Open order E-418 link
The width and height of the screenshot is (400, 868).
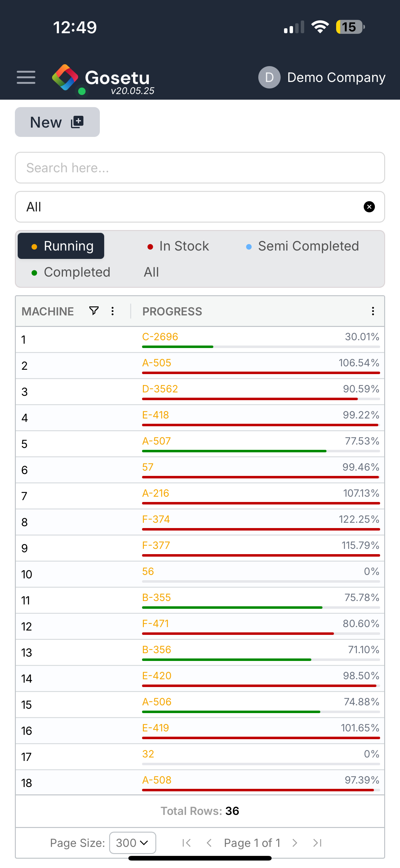tap(156, 415)
